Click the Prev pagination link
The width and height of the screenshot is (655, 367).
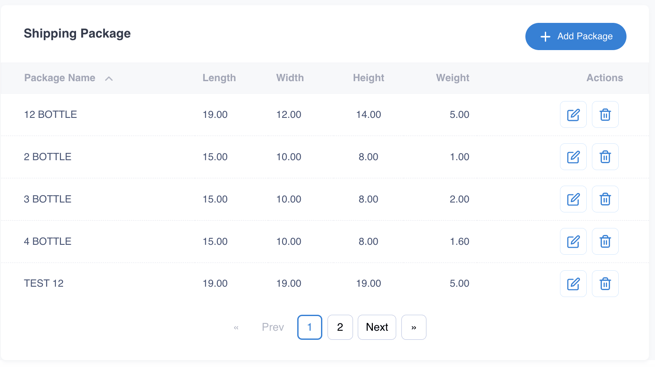click(x=273, y=327)
